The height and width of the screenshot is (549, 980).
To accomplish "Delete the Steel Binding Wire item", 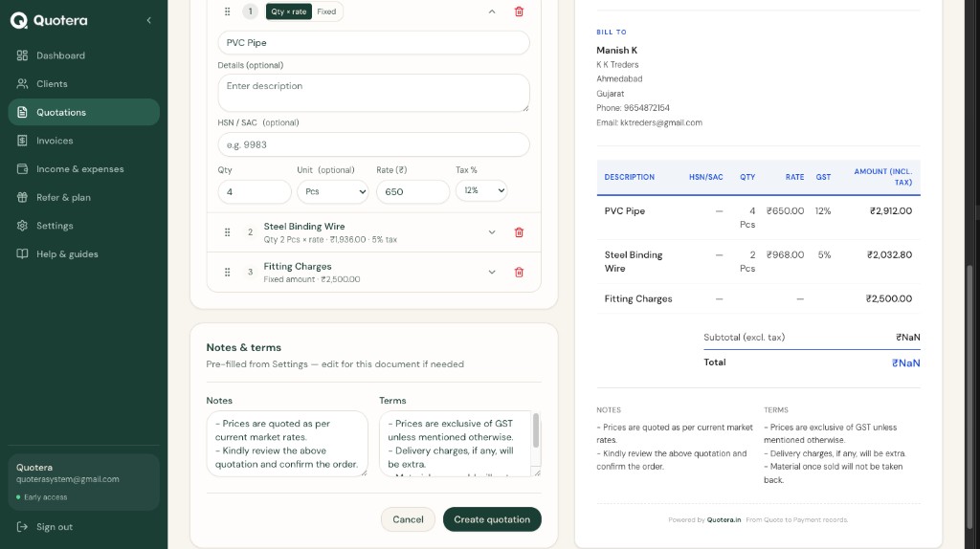I will tap(519, 232).
